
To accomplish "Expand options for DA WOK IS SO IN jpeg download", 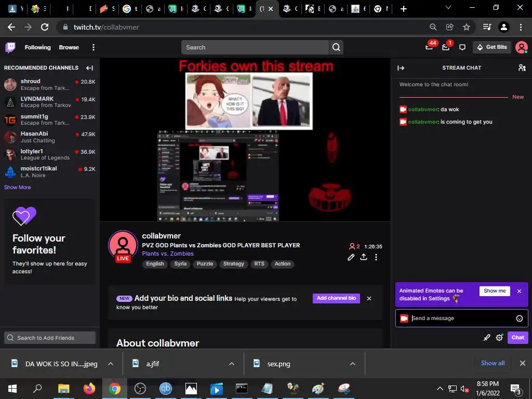I will (111, 364).
